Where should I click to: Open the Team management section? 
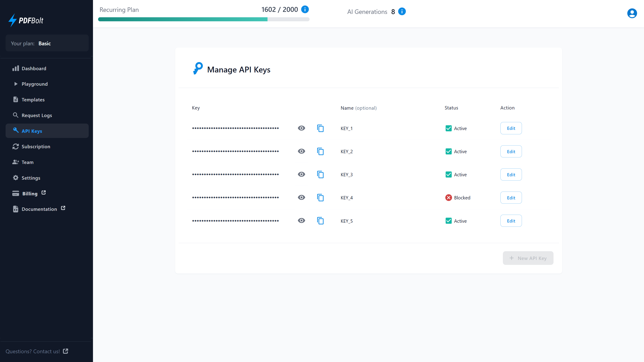click(27, 162)
